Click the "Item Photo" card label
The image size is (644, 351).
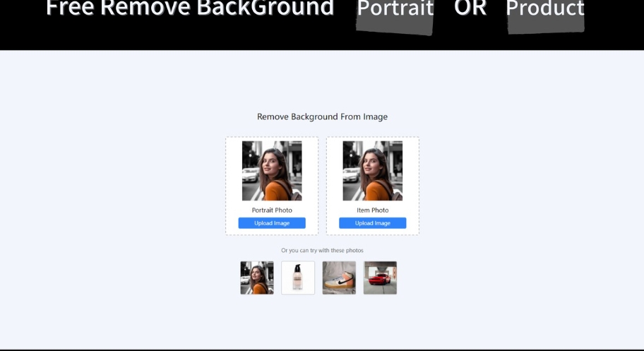[x=372, y=210]
